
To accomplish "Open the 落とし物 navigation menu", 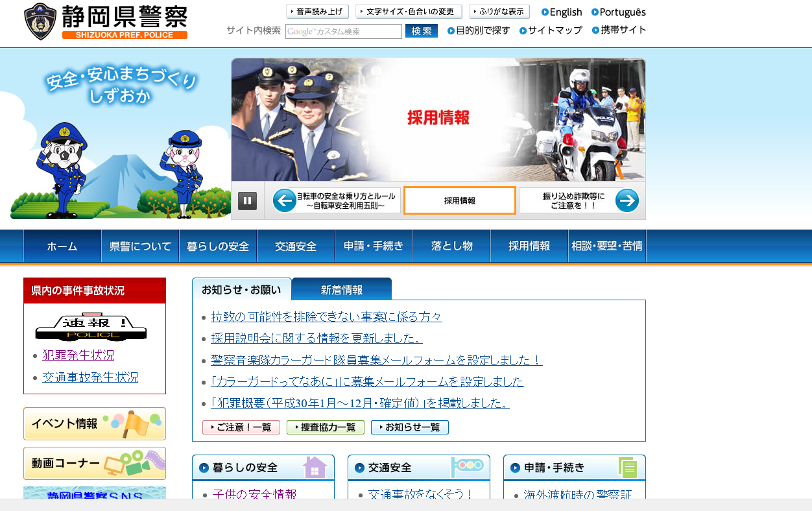I will [x=451, y=246].
